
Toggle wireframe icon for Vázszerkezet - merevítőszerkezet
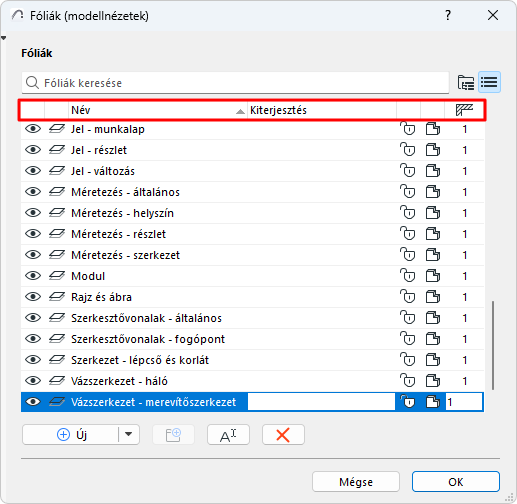(x=433, y=402)
